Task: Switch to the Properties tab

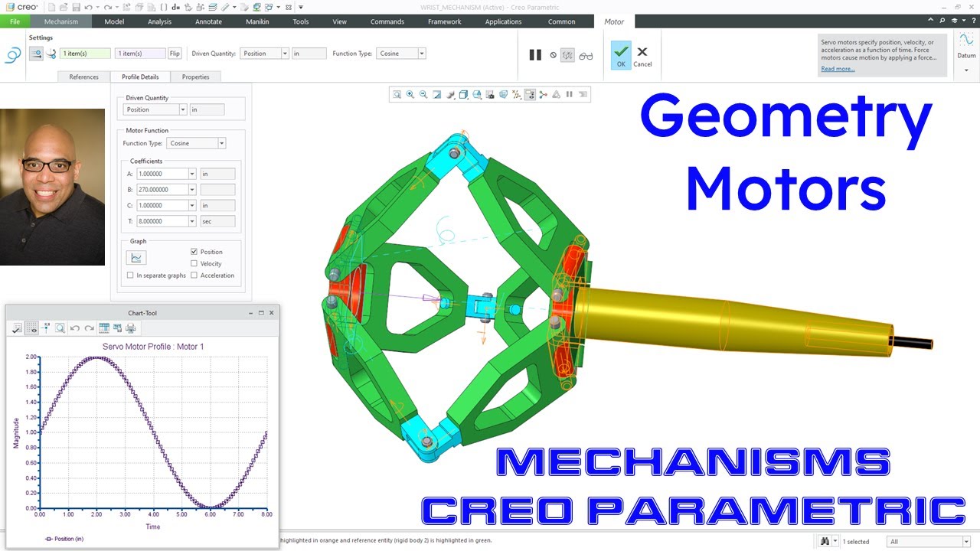Action: (195, 77)
